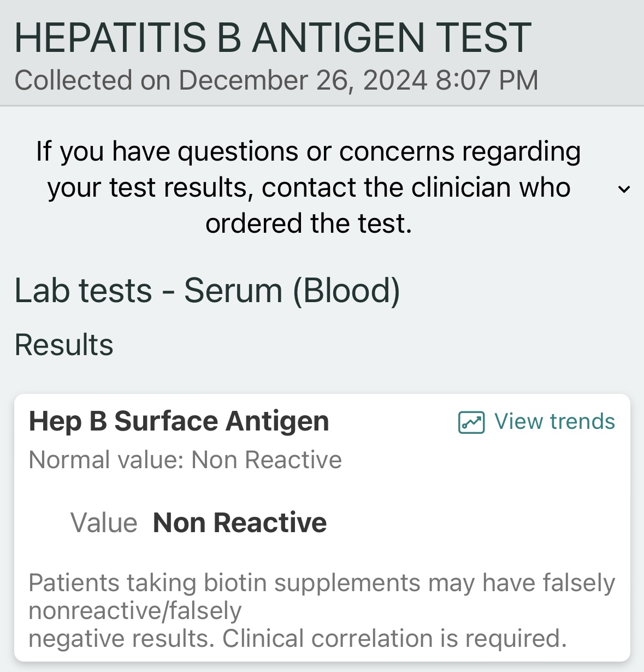
Task: Tap the collection date line
Action: [276, 80]
